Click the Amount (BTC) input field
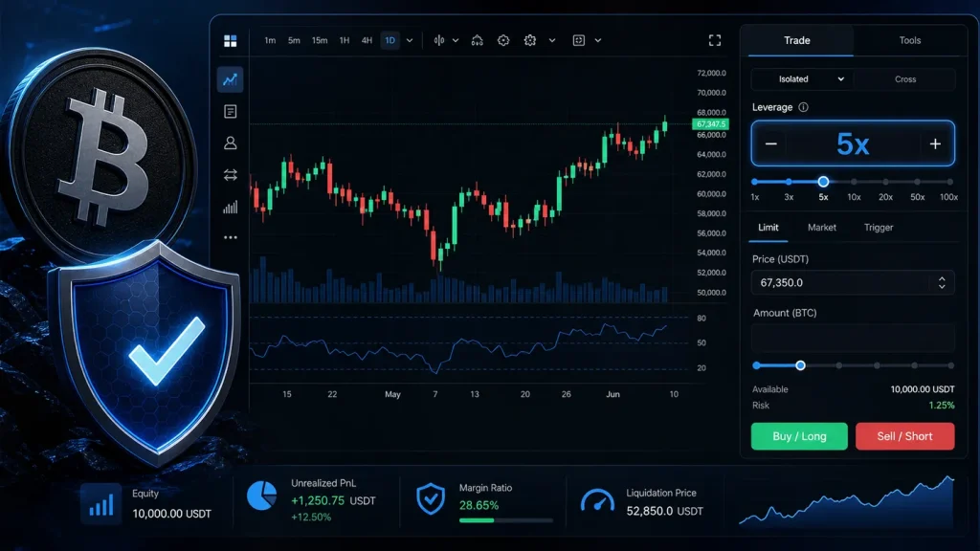 coord(853,338)
